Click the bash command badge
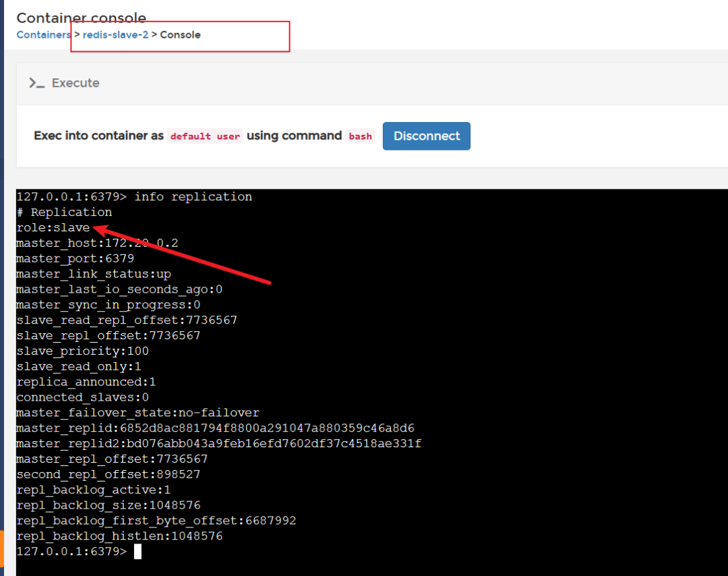728x576 pixels. (360, 136)
